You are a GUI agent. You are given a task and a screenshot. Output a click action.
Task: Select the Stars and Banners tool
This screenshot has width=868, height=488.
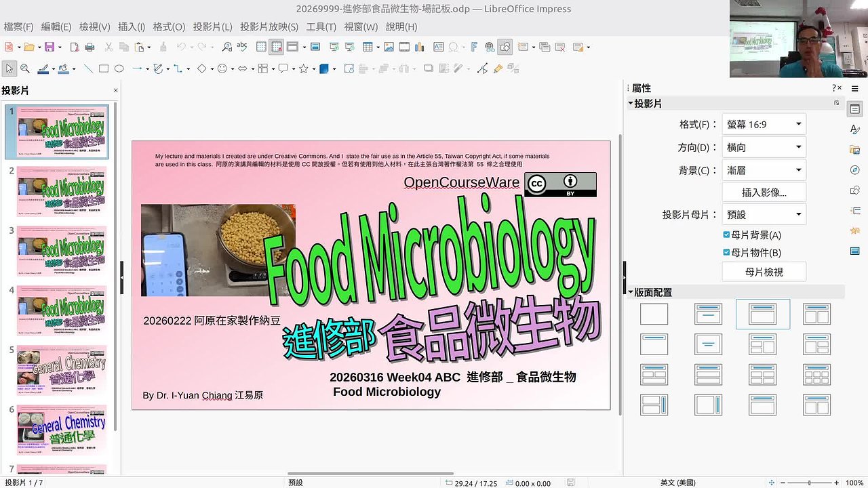tap(304, 68)
